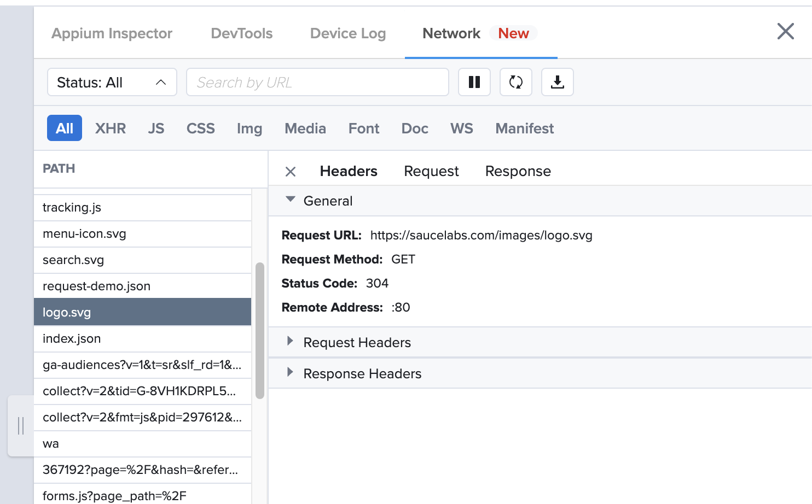Click the collapsed left panel handle
This screenshot has height=504, width=812.
coord(21,425)
